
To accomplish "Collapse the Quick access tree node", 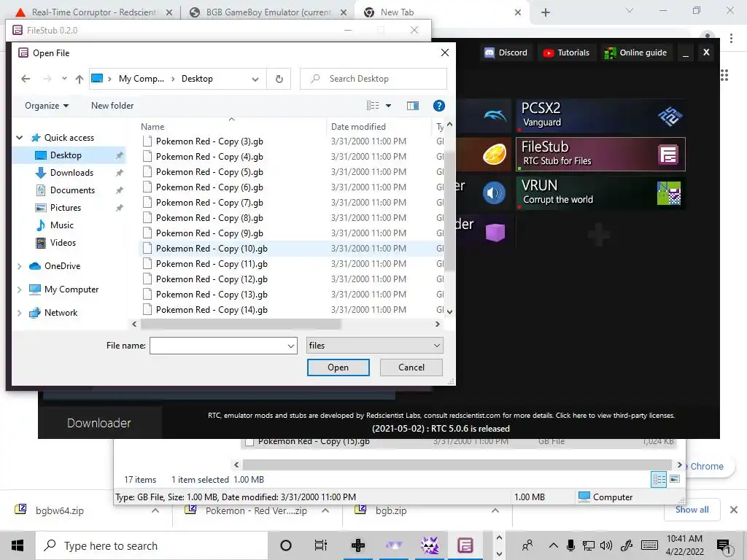I will (x=20, y=138).
